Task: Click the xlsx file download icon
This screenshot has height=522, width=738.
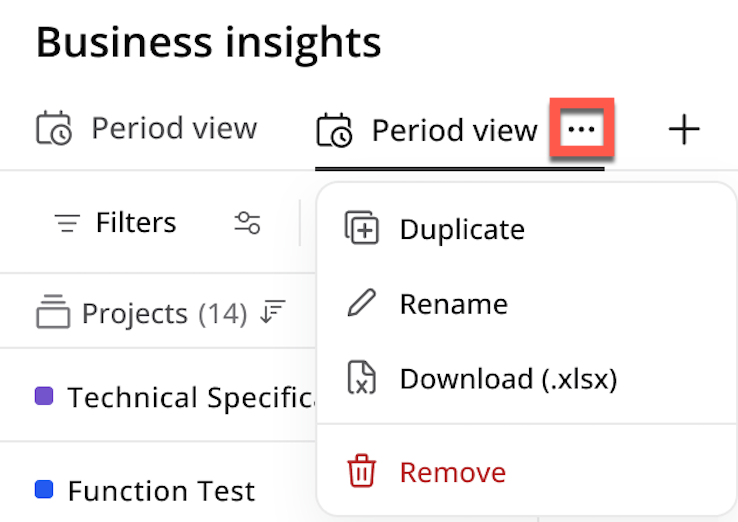Action: point(361,377)
